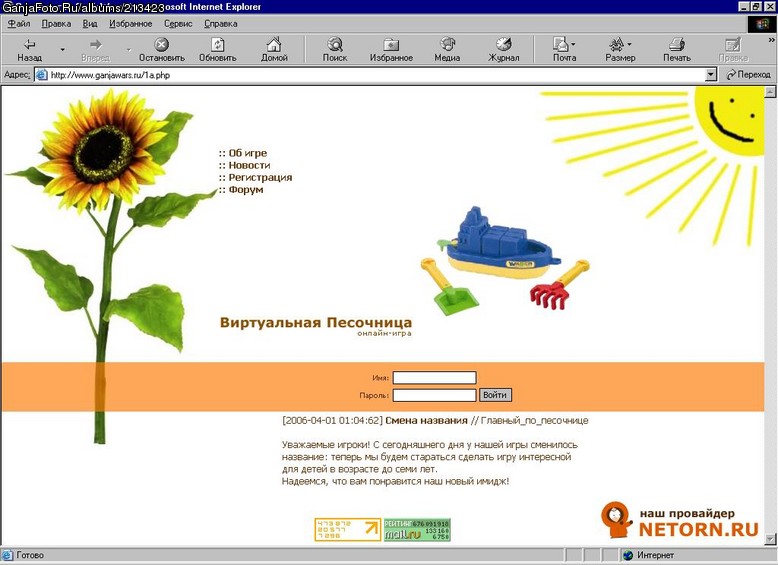Open the Избранное favorites toolbar button
This screenshot has height=565, width=778.
(x=391, y=49)
